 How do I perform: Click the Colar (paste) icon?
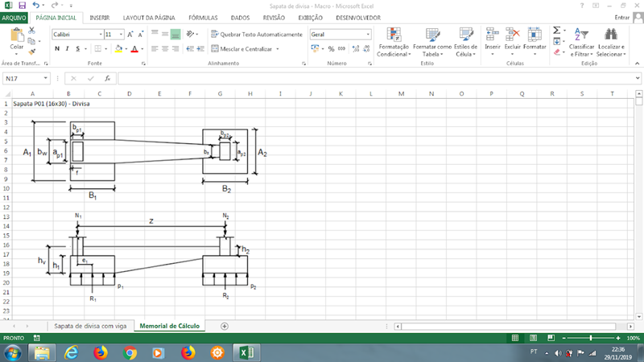16,38
